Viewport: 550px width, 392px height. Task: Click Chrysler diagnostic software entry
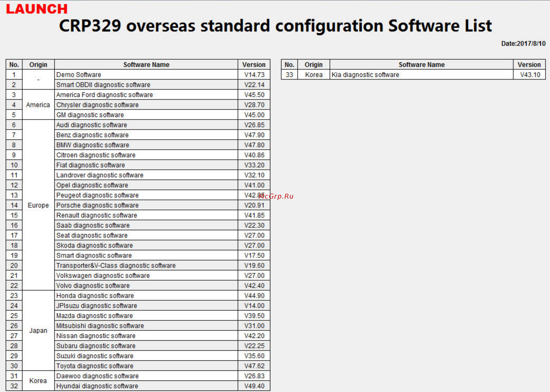146,105
